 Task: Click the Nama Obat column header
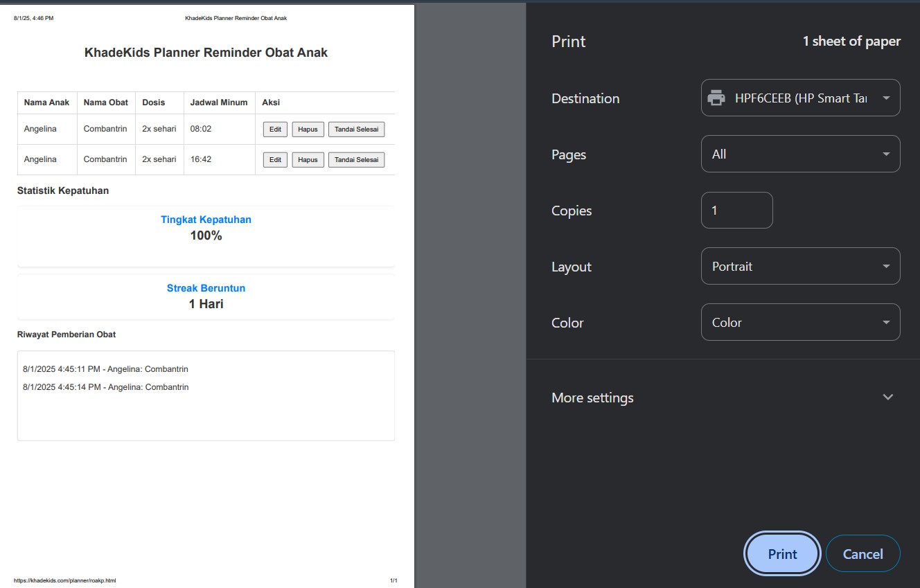coord(105,103)
